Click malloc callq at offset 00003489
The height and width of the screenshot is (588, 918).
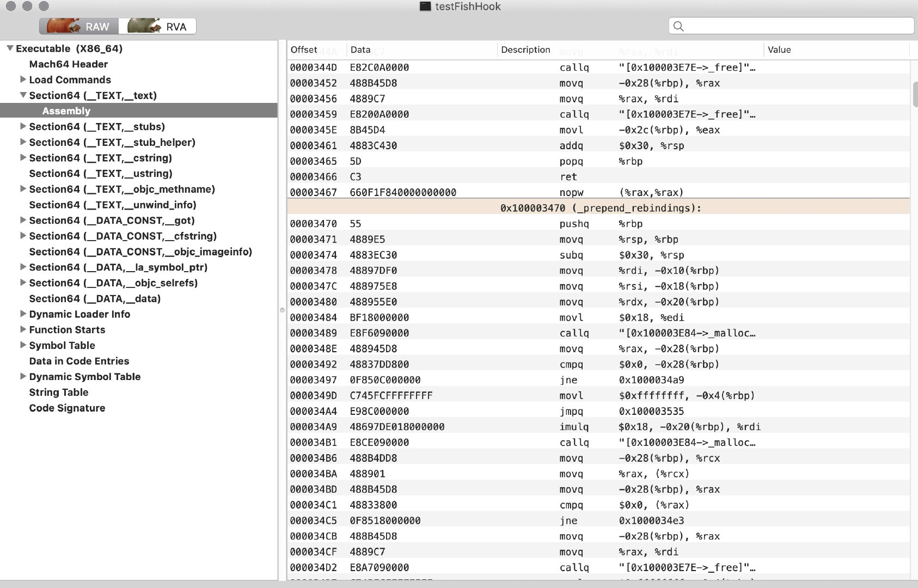tap(598, 333)
